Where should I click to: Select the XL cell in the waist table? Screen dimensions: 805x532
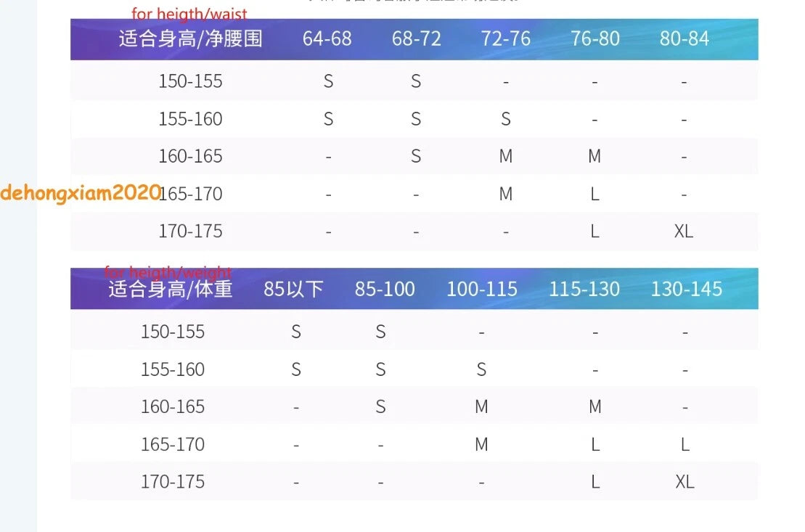point(684,231)
